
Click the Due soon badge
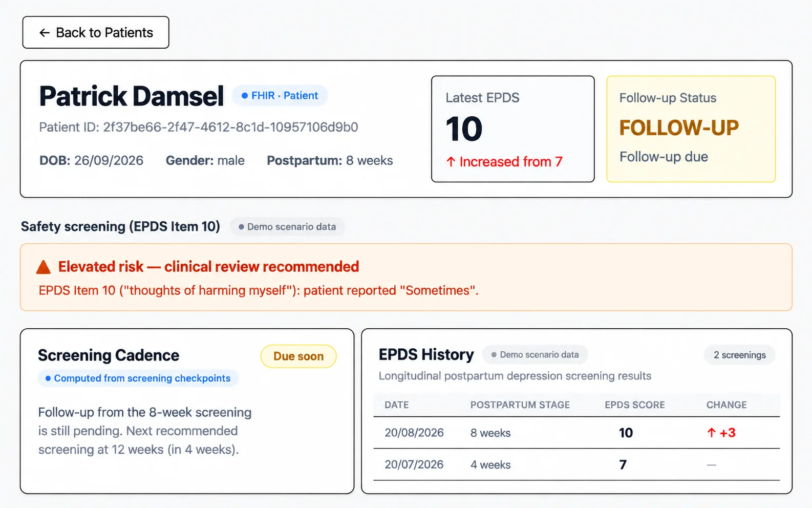click(298, 356)
